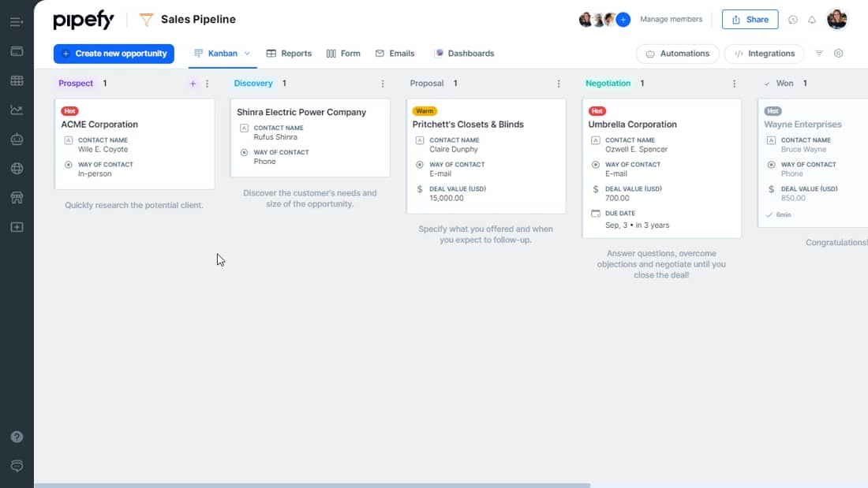The height and width of the screenshot is (488, 868).
Task: Click the horizontal scrollbar at the bottom
Action: point(312,485)
